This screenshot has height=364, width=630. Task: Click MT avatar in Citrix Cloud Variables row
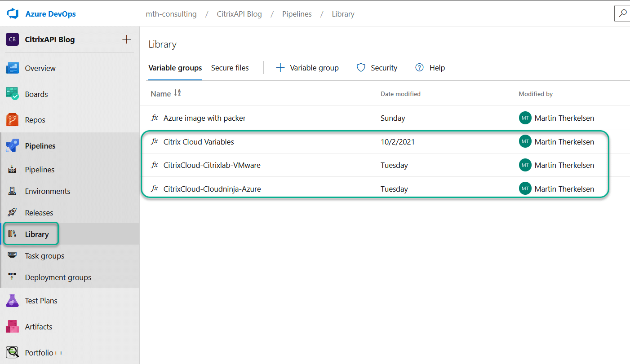pyautogui.click(x=525, y=142)
